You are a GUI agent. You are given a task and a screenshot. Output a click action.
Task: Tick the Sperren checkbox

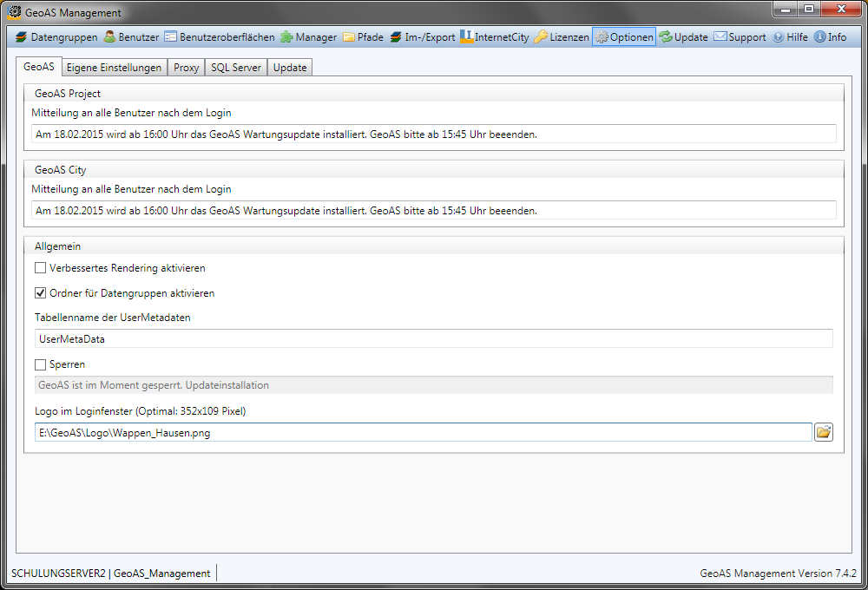coord(41,364)
